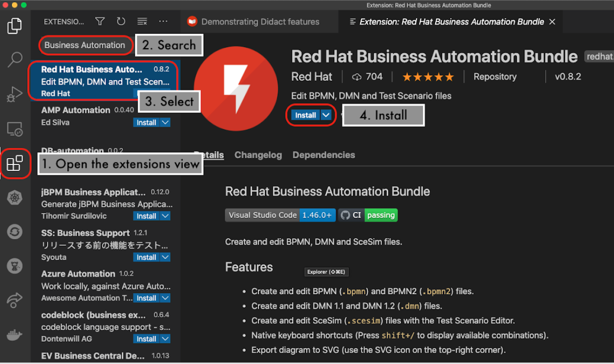Image resolution: width=614 pixels, height=364 pixels.
Task: Clear the extensions search results
Action: pos(142,21)
